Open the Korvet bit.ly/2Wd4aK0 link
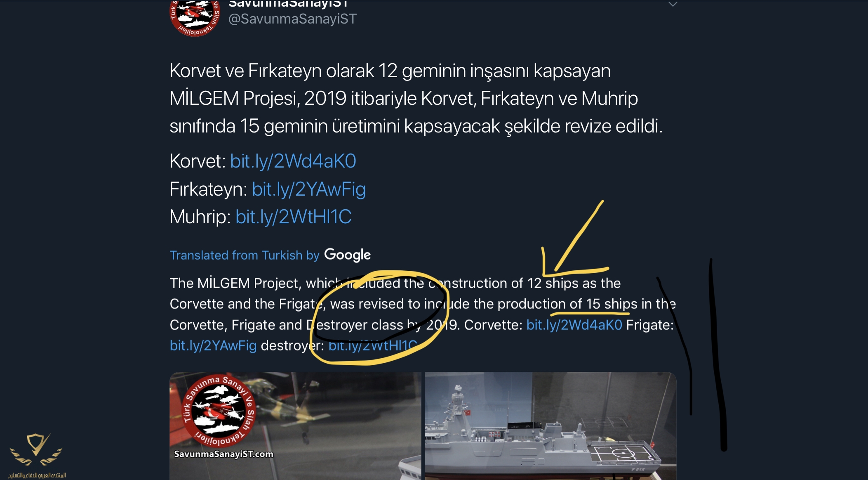Image resolution: width=868 pixels, height=480 pixels. point(293,161)
